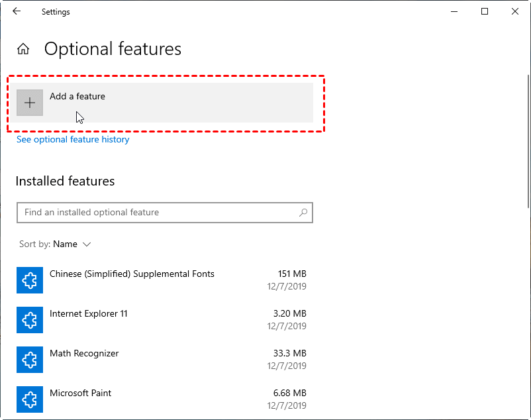The height and width of the screenshot is (420, 531).
Task: Click the plus icon to add a feature
Action: [x=30, y=103]
